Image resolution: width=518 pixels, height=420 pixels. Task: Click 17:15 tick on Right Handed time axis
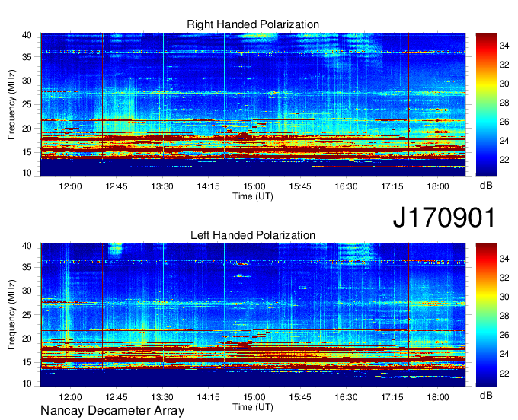point(392,186)
